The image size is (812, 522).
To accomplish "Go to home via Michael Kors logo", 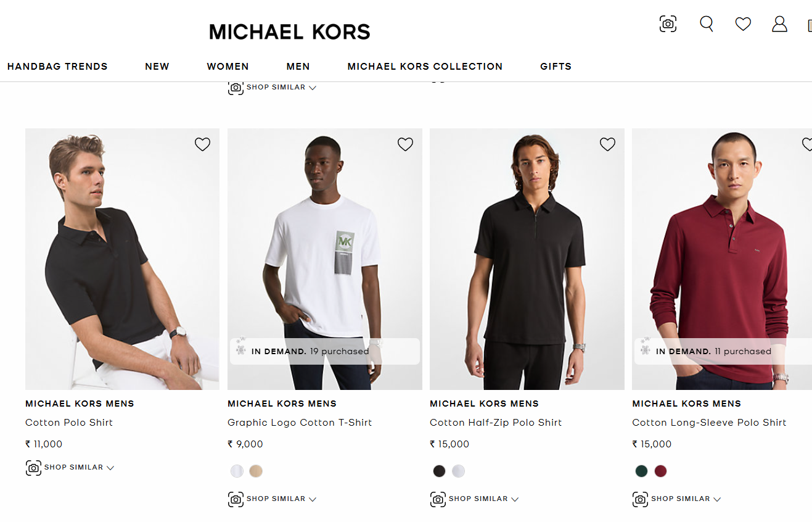I will 290,31.
